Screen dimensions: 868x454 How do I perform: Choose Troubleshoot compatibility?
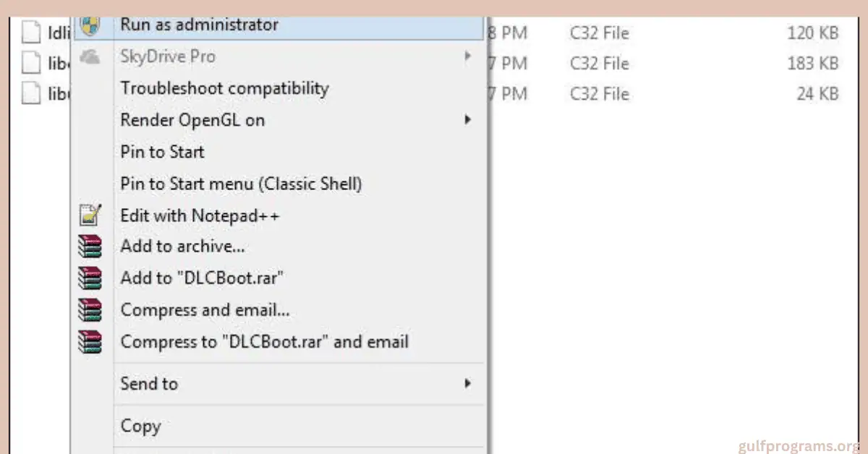(x=224, y=88)
